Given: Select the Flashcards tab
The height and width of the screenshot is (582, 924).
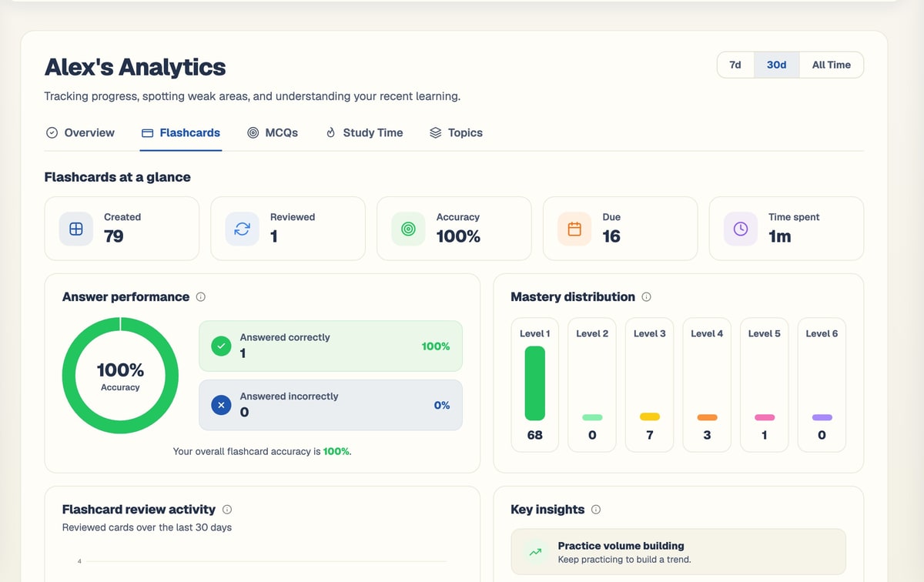Looking at the screenshot, I should pyautogui.click(x=181, y=132).
